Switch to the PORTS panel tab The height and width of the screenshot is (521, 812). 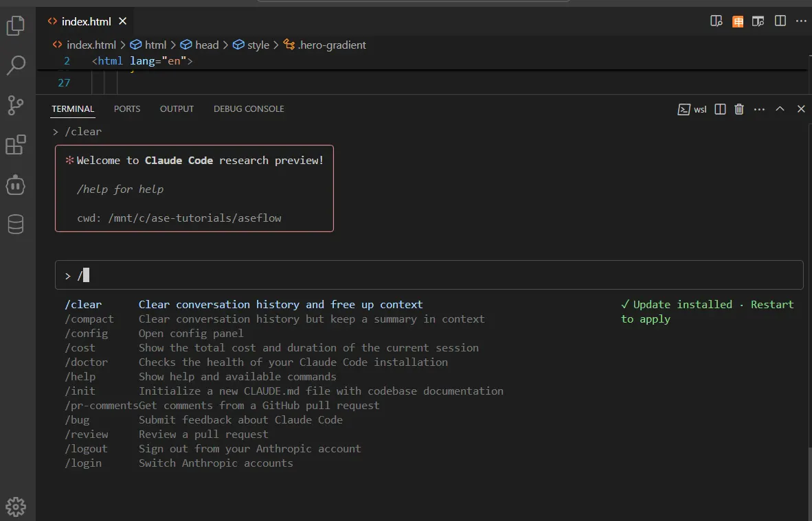point(127,108)
